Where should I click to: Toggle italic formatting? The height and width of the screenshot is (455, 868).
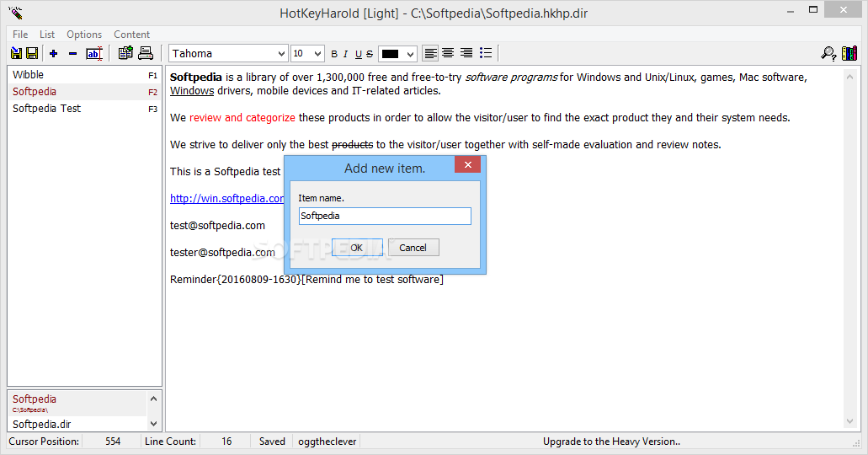(345, 54)
